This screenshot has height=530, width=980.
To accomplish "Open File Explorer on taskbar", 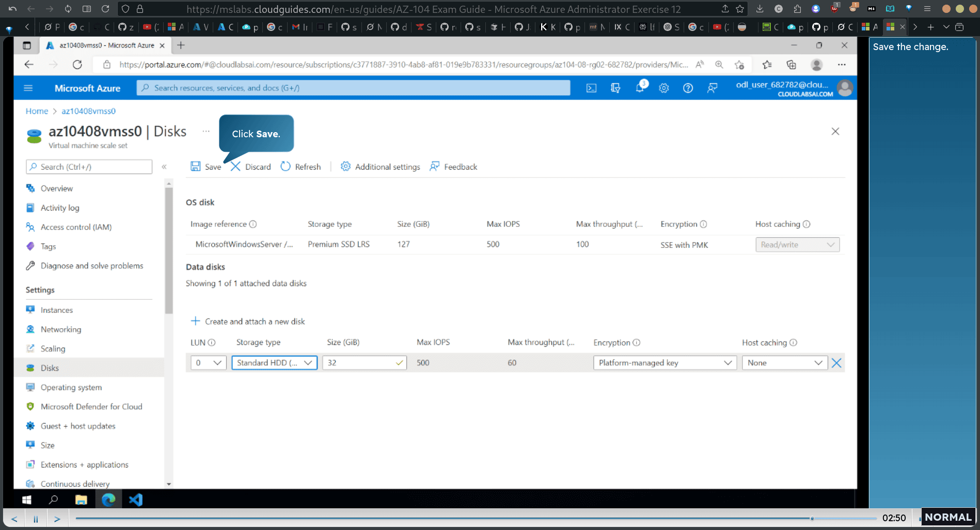I will [x=81, y=500].
